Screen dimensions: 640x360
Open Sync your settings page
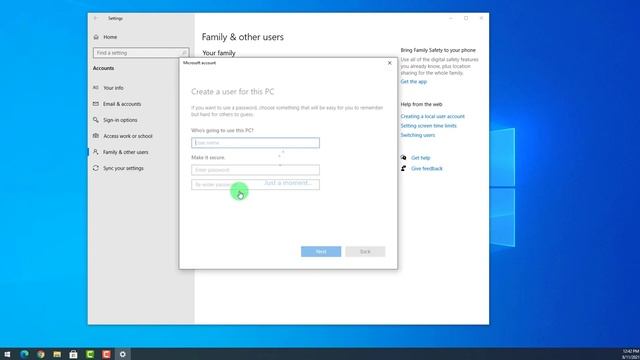123,168
